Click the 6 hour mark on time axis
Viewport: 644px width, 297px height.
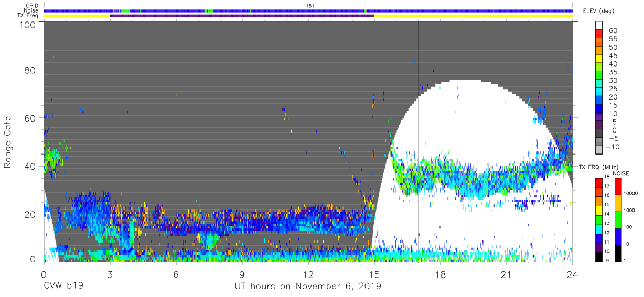point(176,274)
